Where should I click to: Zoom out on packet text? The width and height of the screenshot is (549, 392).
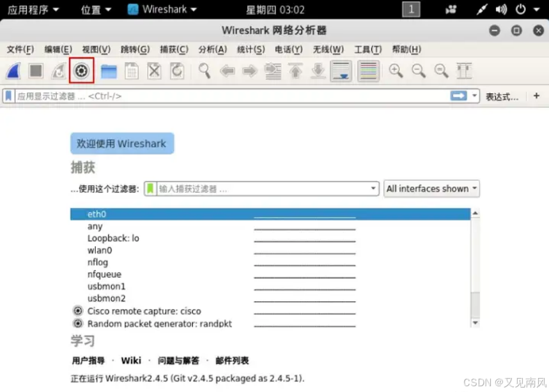(419, 71)
